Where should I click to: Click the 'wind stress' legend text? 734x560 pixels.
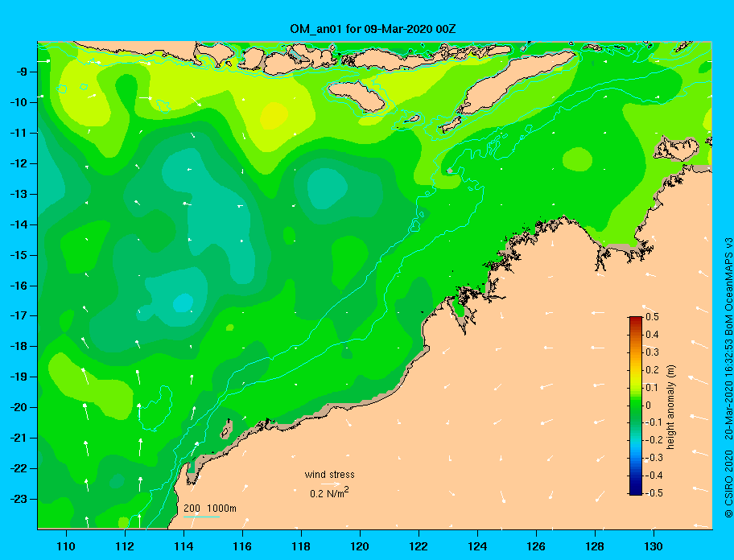click(x=329, y=475)
